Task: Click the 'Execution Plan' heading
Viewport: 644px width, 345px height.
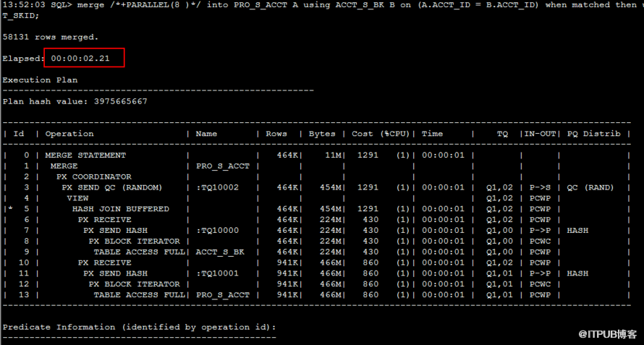Action: point(40,80)
